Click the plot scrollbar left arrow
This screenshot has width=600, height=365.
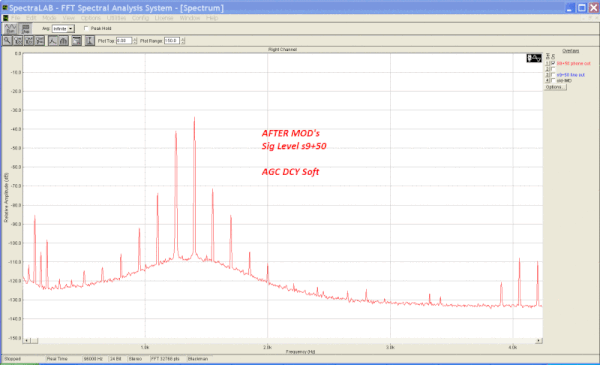coord(26,340)
